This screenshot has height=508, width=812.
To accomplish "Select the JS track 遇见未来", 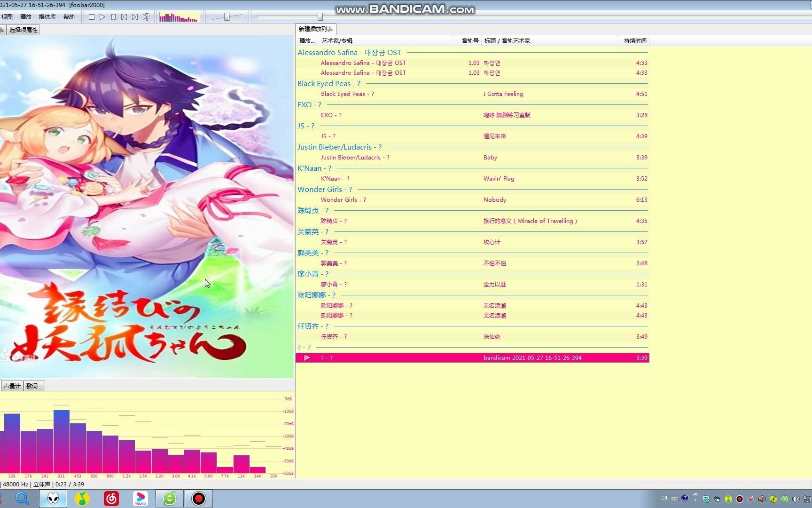I will (472, 136).
